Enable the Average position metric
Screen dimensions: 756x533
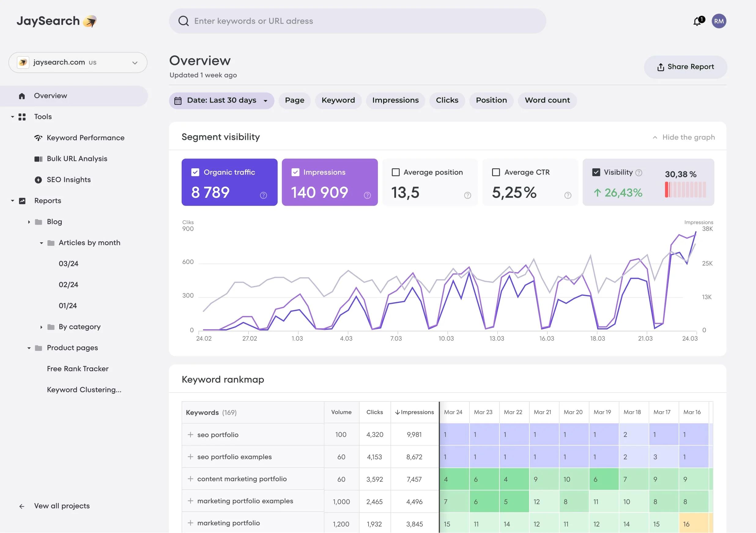click(x=396, y=172)
